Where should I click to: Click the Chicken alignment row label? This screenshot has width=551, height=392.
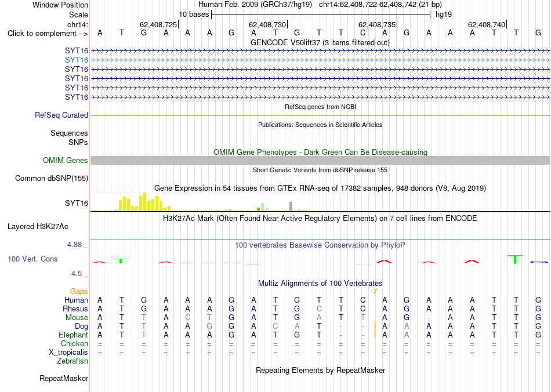click(74, 343)
